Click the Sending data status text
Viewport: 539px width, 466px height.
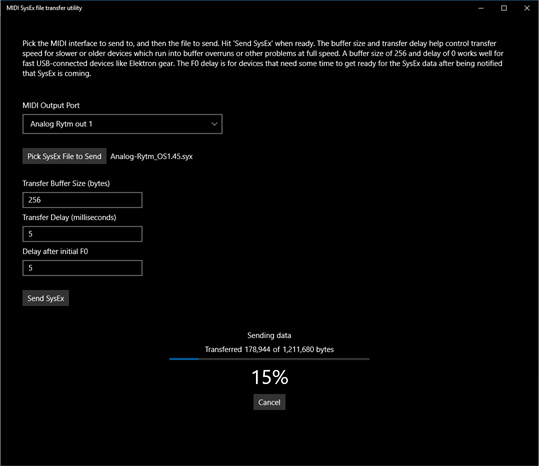point(269,335)
